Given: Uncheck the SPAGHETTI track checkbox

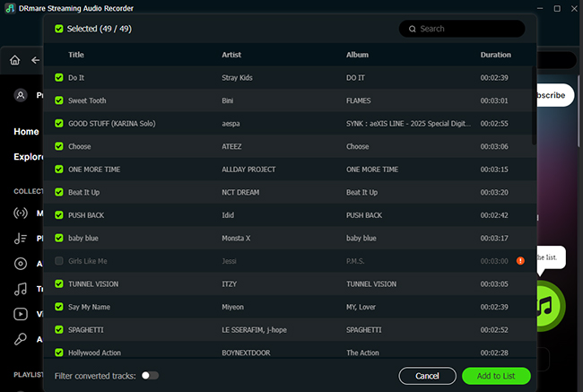Looking at the screenshot, I should [x=58, y=329].
